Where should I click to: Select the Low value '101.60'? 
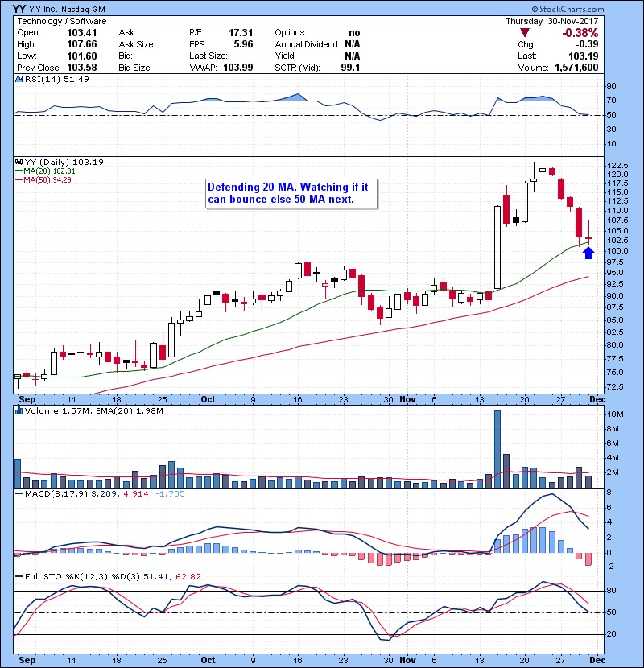pyautogui.click(x=82, y=56)
